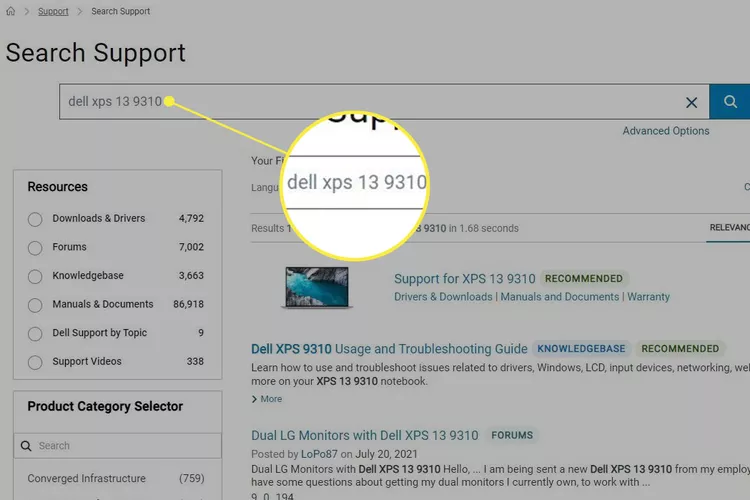Click the 7,002 Forums count
The height and width of the screenshot is (500, 750).
191,247
